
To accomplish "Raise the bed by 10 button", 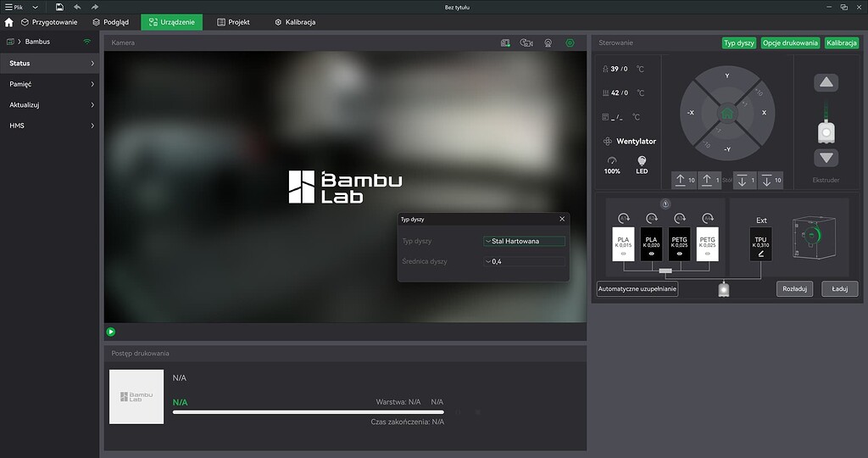I will pos(684,180).
